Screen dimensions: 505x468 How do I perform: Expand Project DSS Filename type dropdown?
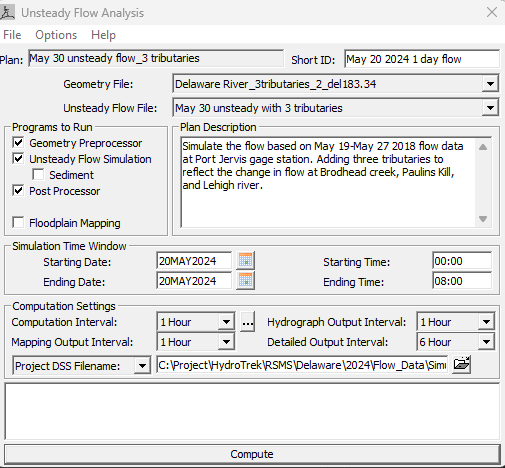pos(142,366)
